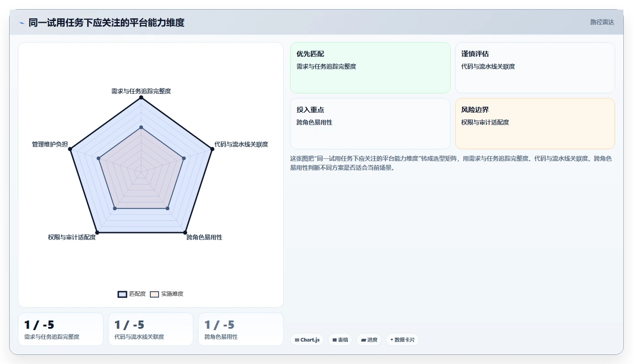This screenshot has height=364, width=633.
Task: Click the 实施难度 legend color box
Action: [x=154, y=294]
